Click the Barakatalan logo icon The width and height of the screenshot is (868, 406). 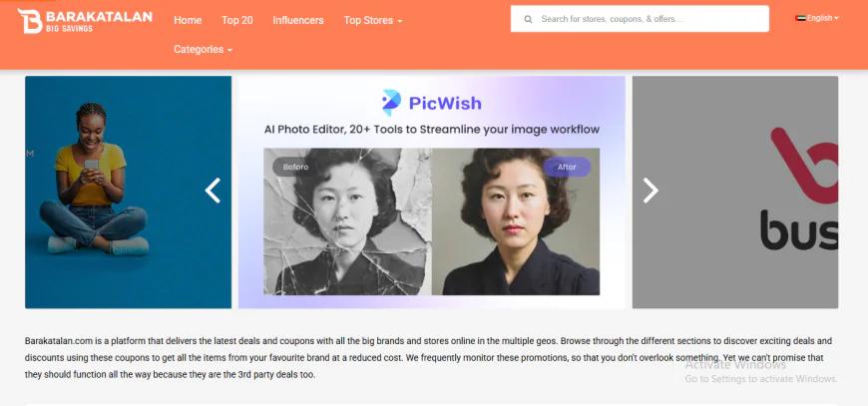(x=30, y=21)
